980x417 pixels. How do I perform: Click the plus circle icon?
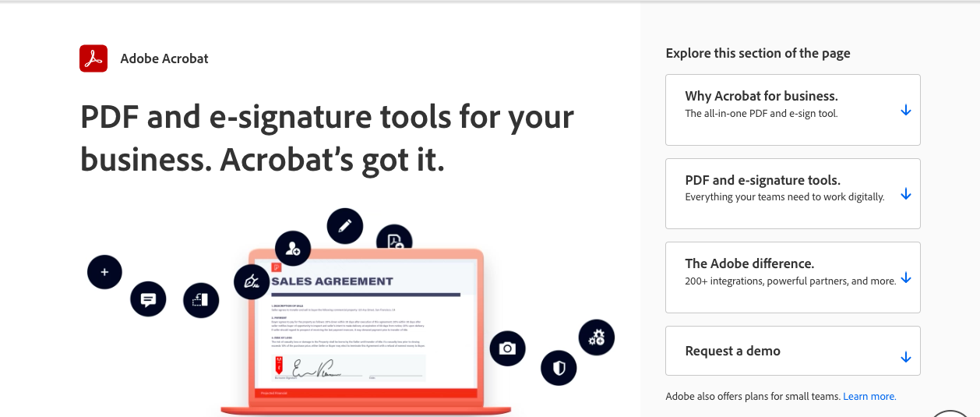tap(105, 273)
